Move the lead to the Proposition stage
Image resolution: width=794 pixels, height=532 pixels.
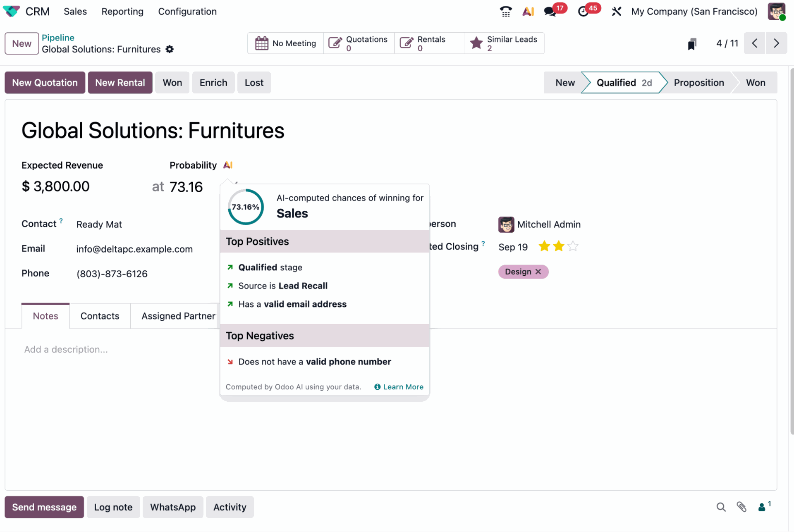point(698,82)
